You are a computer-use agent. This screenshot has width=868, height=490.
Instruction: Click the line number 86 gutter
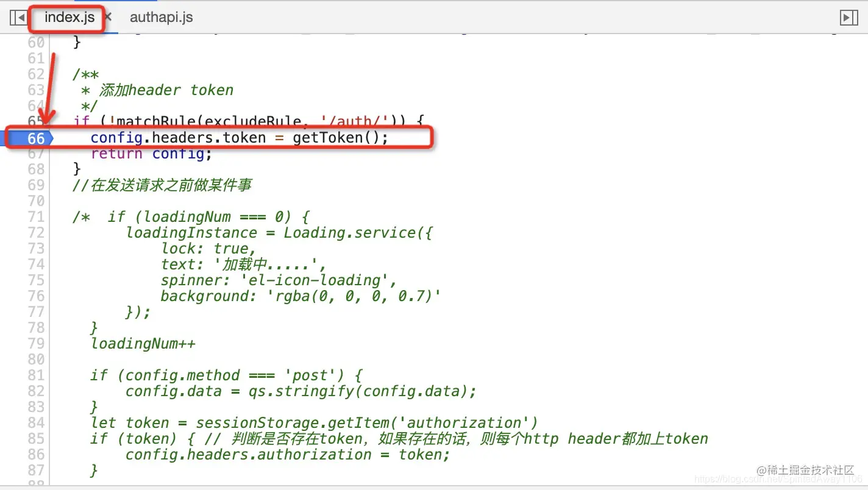click(x=37, y=454)
